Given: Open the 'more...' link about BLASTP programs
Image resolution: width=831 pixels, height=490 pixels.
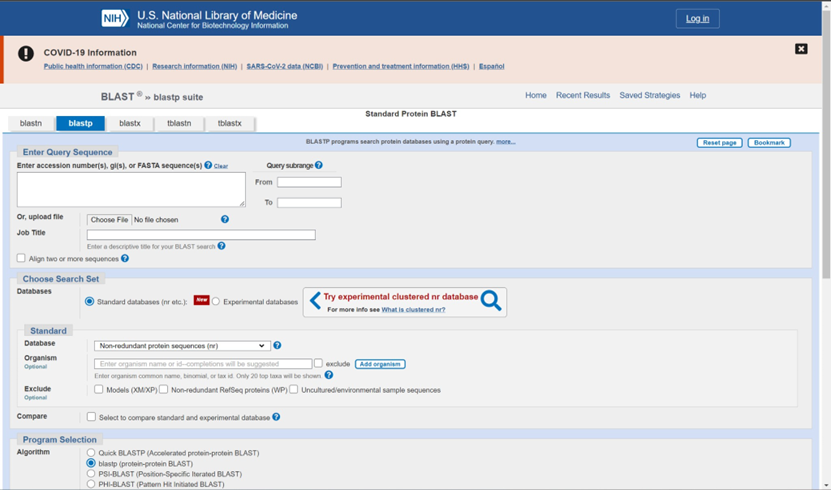Looking at the screenshot, I should [x=506, y=141].
